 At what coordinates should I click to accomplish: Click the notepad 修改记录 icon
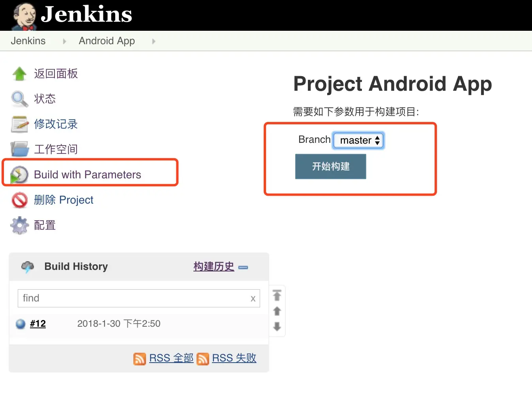pos(20,124)
